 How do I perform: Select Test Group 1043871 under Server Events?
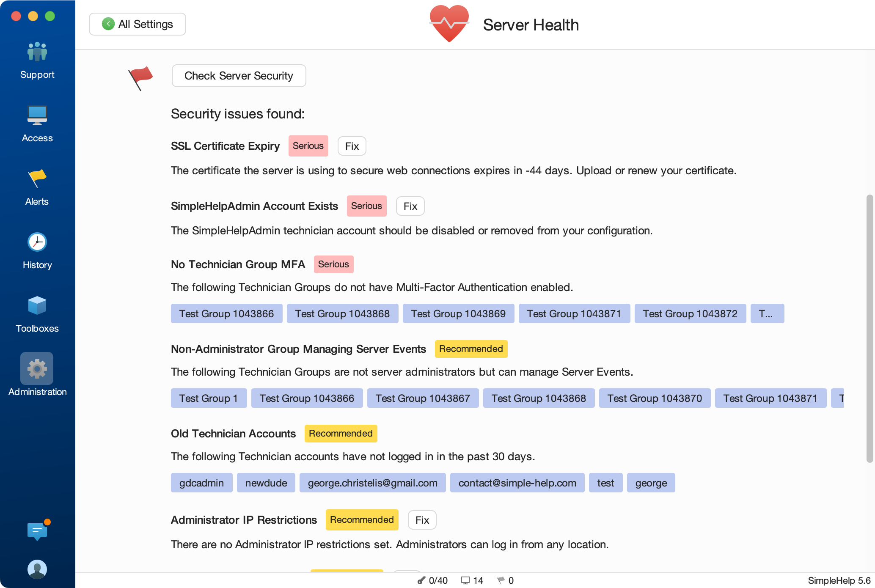point(771,398)
